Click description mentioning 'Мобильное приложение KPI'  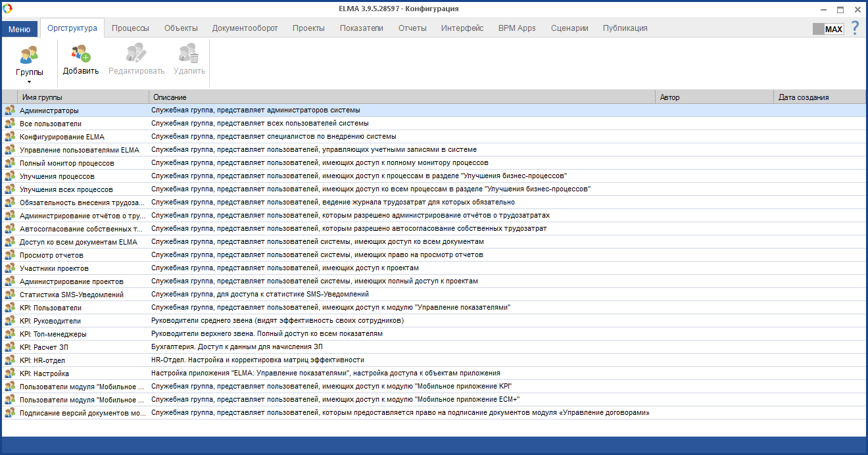click(x=331, y=387)
